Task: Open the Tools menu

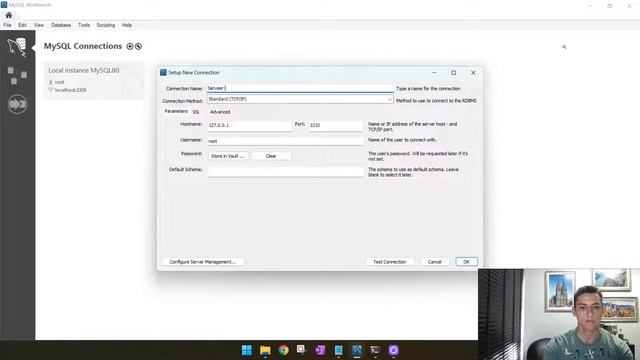Action: [x=84, y=25]
